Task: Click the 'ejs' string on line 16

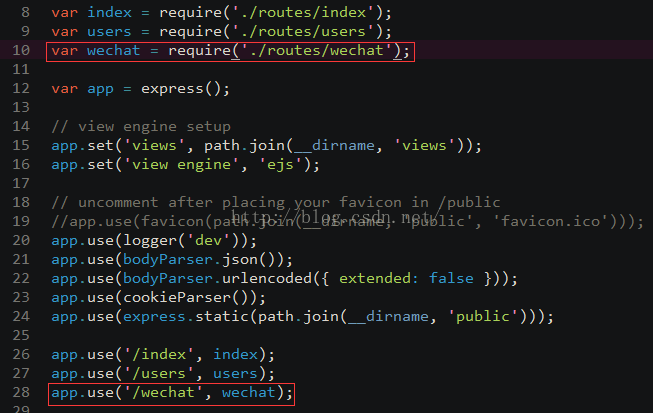Action: click(x=280, y=165)
